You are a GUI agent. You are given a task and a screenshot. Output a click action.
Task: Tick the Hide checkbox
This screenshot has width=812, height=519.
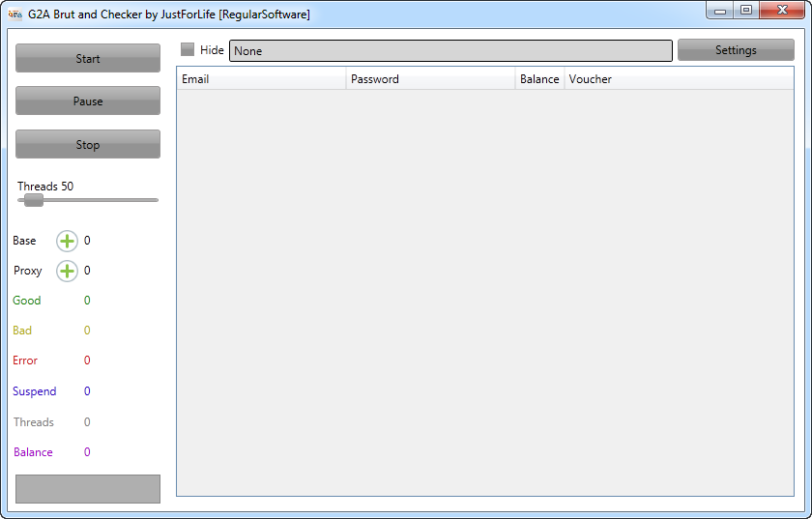188,49
